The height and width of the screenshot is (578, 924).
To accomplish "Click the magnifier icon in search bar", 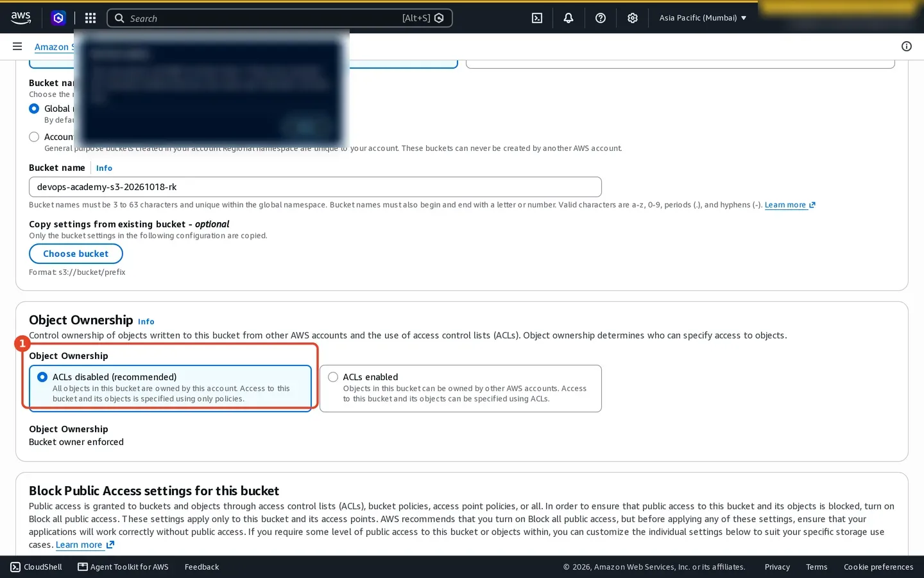I will pyautogui.click(x=119, y=18).
